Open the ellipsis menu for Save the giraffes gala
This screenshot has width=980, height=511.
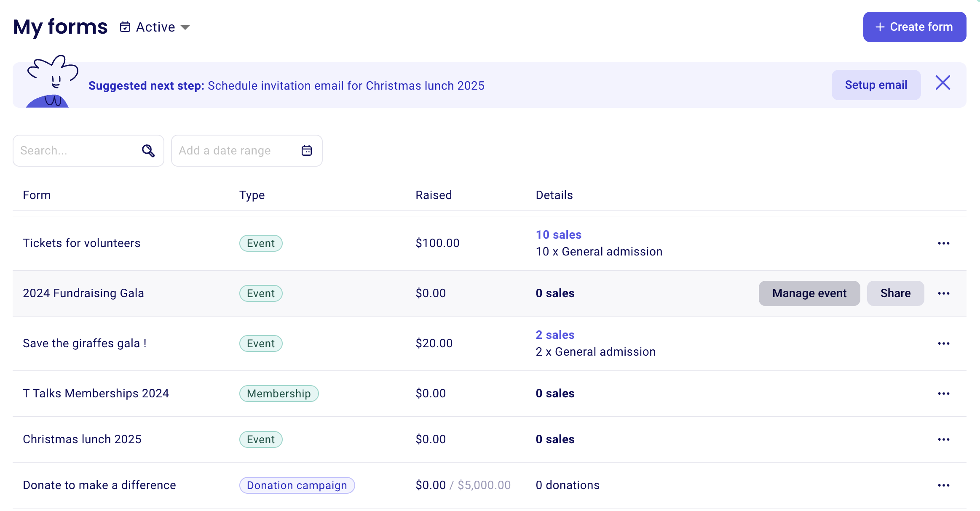point(944,343)
